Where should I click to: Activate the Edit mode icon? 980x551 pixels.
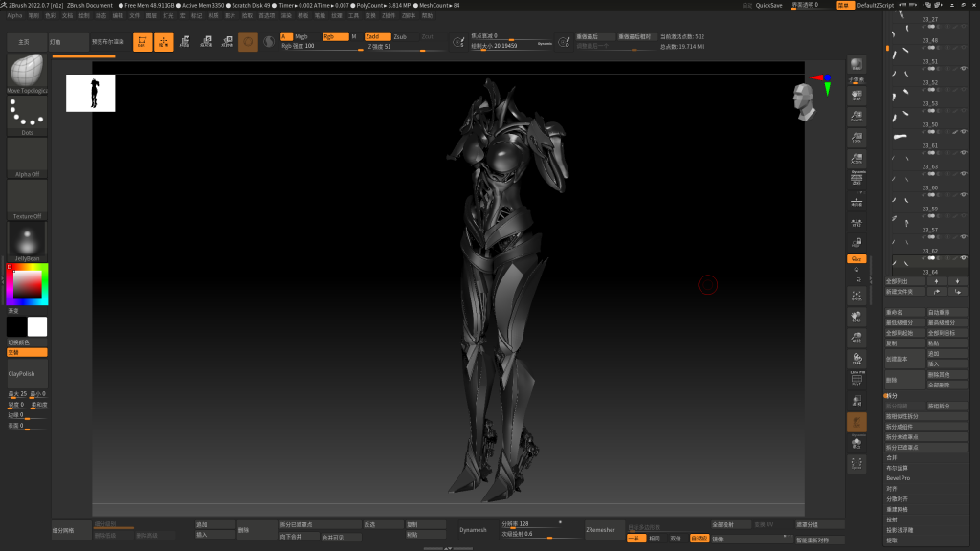tap(143, 41)
